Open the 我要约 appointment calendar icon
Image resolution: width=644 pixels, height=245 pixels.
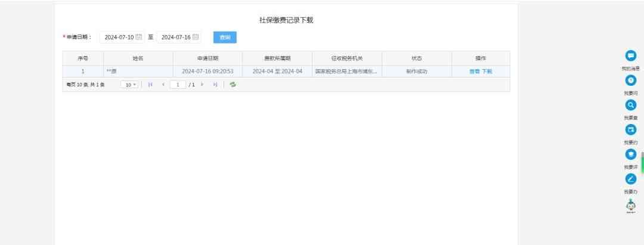pyautogui.click(x=630, y=129)
